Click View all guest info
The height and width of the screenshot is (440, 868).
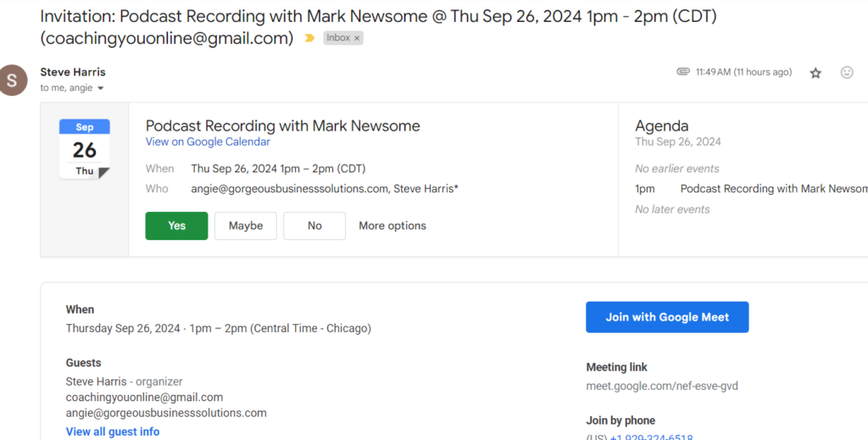tap(112, 432)
